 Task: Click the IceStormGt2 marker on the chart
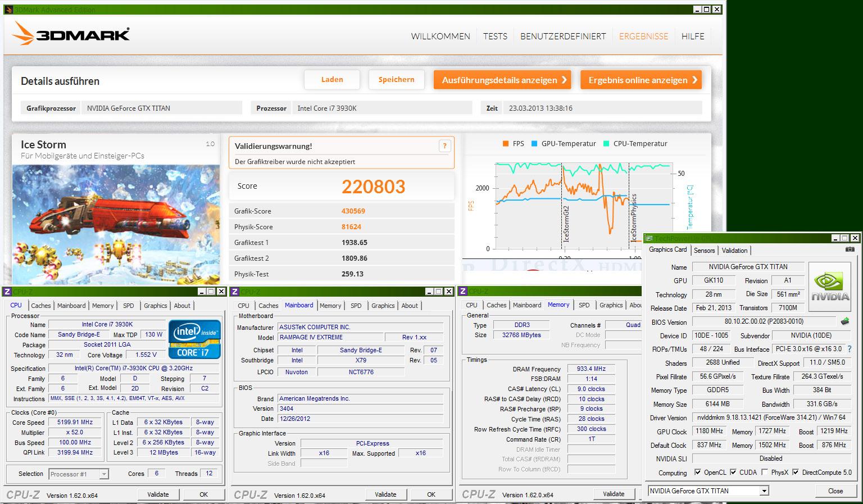coord(566,224)
